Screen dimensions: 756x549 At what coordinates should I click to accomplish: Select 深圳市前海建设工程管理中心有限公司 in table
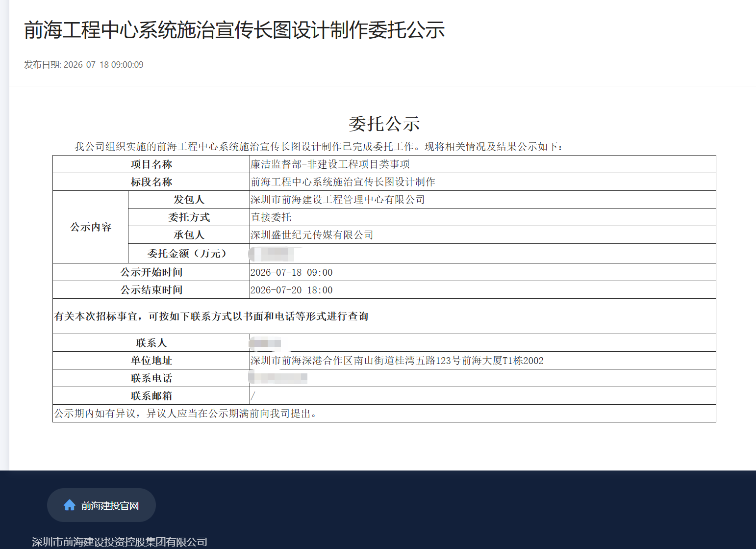pos(338,200)
